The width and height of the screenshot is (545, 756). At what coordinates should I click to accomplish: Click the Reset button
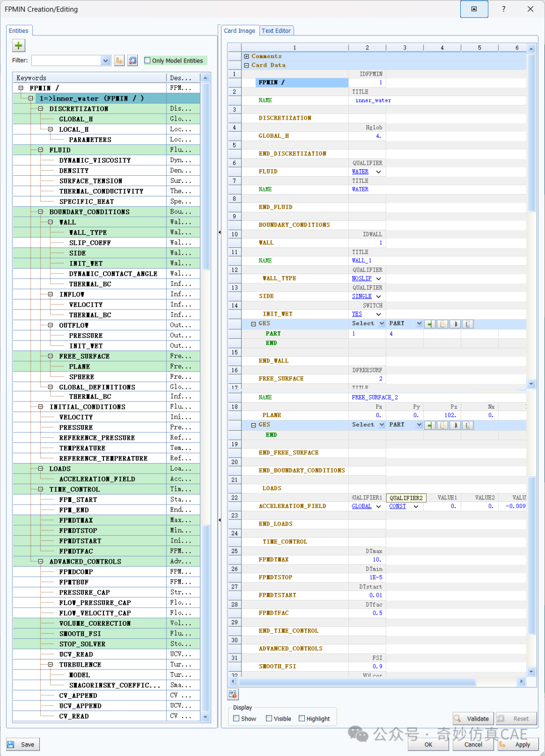[517, 719]
